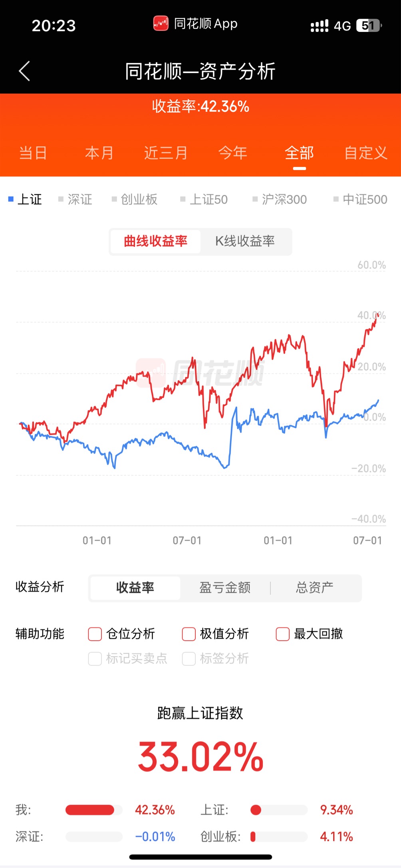Enable the 最大回撤 checkbox

point(282,634)
